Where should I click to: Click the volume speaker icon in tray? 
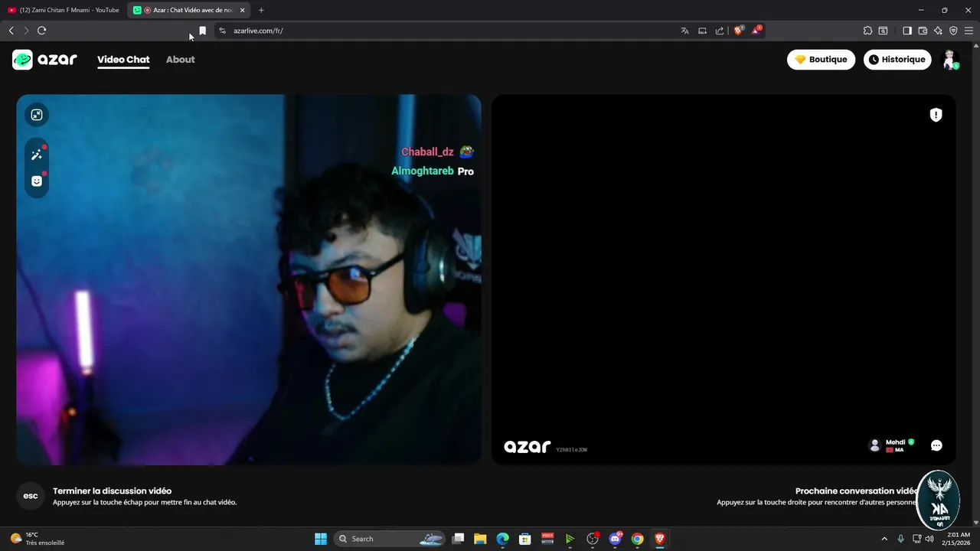coord(929,539)
